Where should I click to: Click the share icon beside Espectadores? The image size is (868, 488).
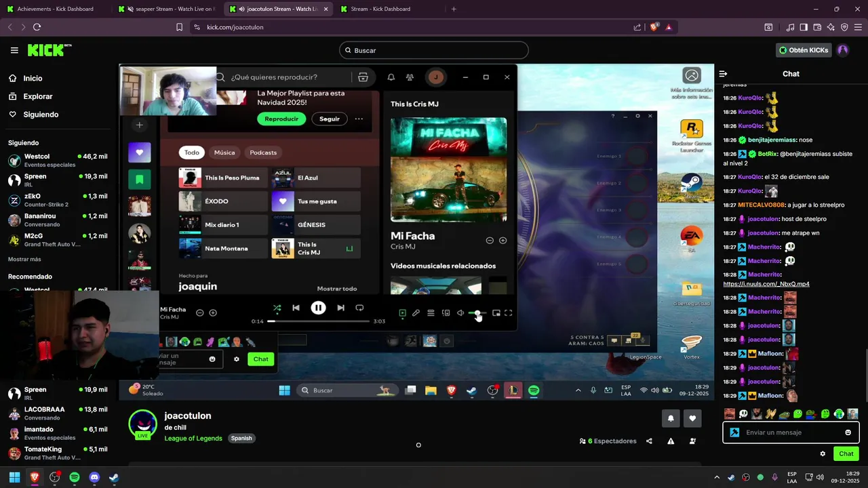pos(649,441)
